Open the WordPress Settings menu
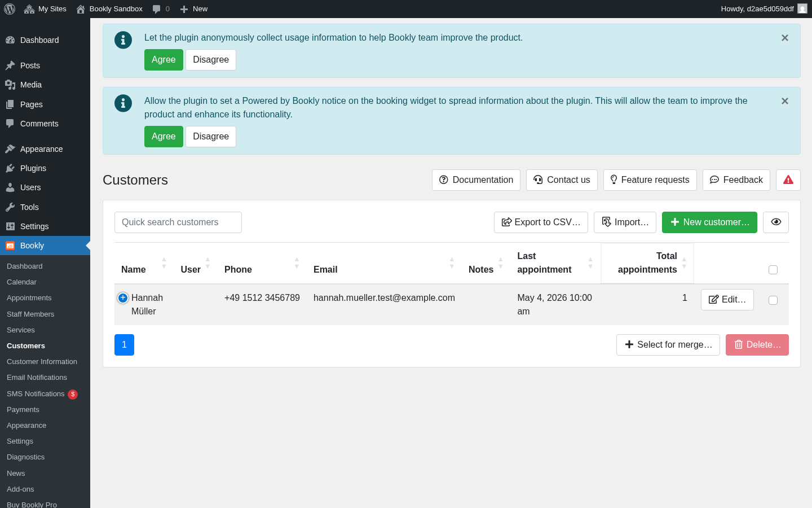812x508 pixels. point(45,226)
